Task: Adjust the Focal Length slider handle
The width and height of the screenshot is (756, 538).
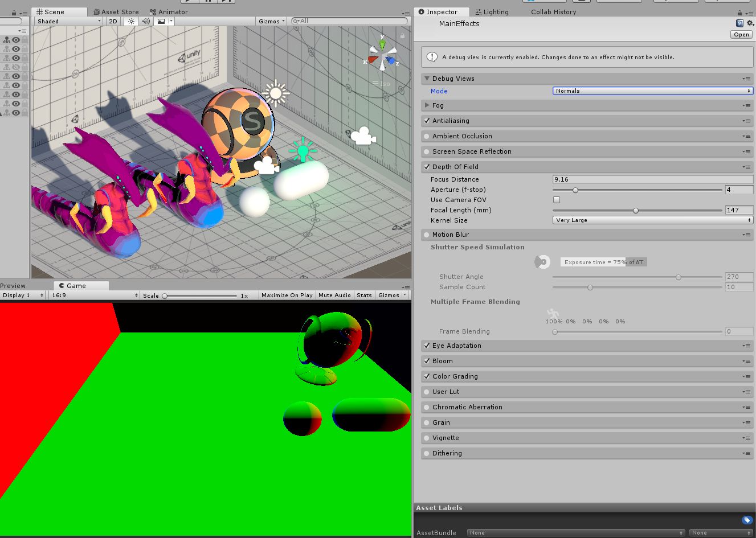Action: coord(636,211)
